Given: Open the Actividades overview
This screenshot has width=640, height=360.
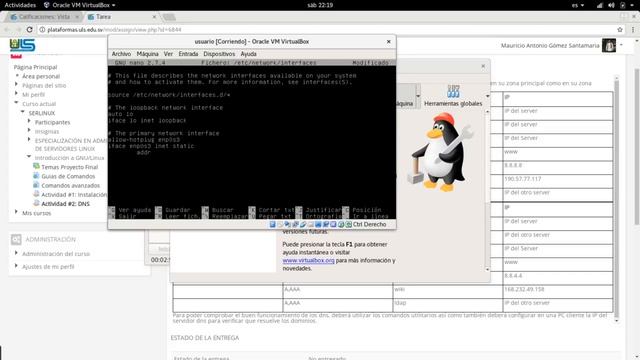Looking at the screenshot, I should (20, 5).
